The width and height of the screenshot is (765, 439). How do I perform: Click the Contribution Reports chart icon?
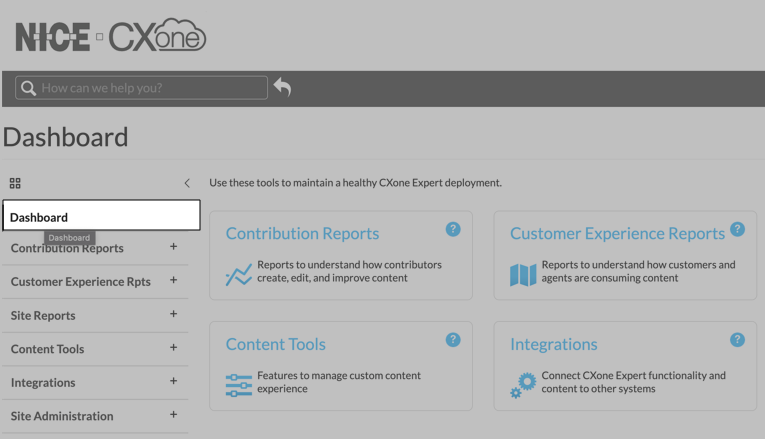coord(238,274)
